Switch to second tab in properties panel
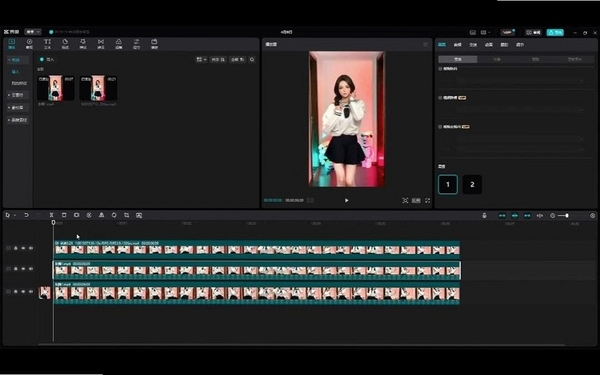The width and height of the screenshot is (600, 375). click(458, 45)
